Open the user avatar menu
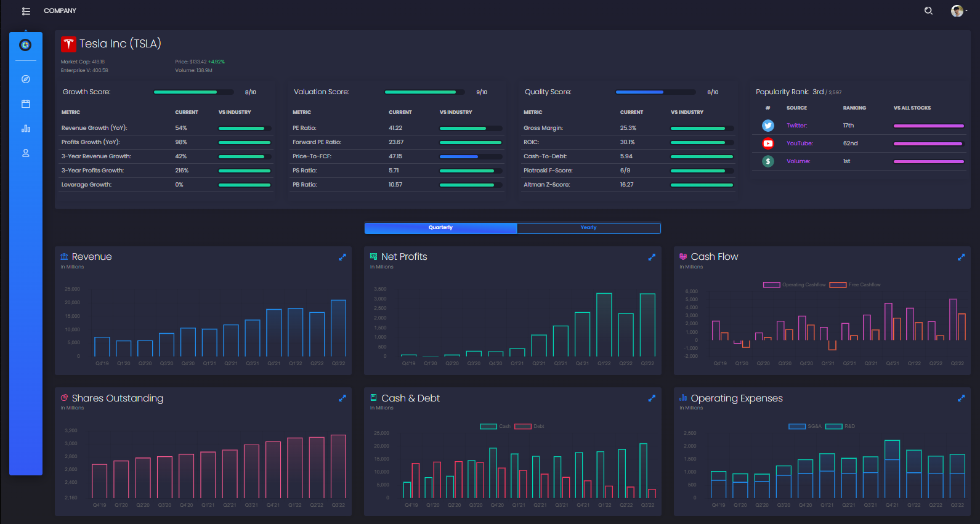The image size is (980, 524). click(x=958, y=10)
